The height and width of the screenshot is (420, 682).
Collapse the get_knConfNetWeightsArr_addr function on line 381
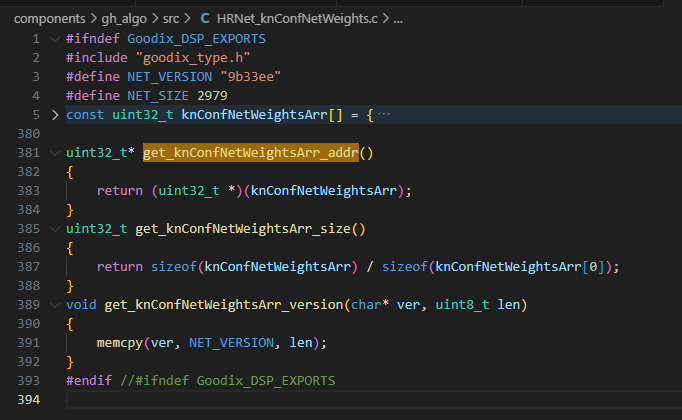click(x=55, y=153)
